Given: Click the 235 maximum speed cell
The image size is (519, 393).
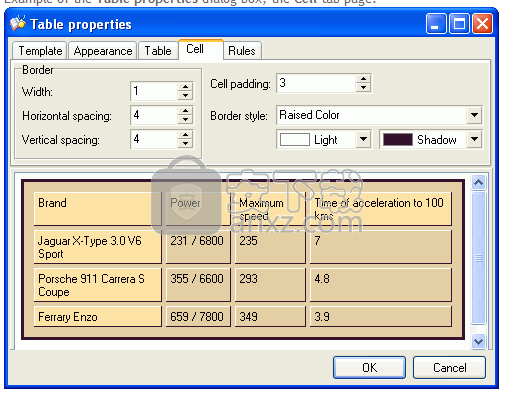Looking at the screenshot, I should click(x=270, y=247).
